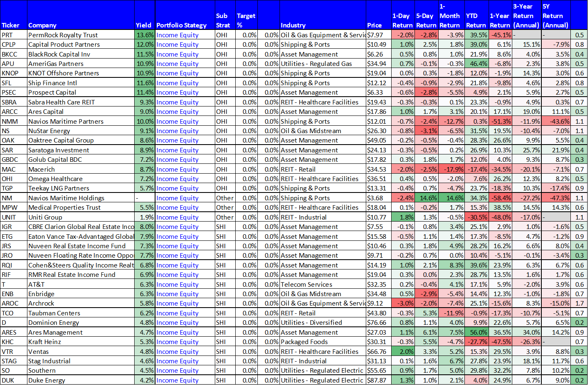The height and width of the screenshot is (385, 588).
Task: Select the -58.4% 1-Year return cell
Action: 500,198
